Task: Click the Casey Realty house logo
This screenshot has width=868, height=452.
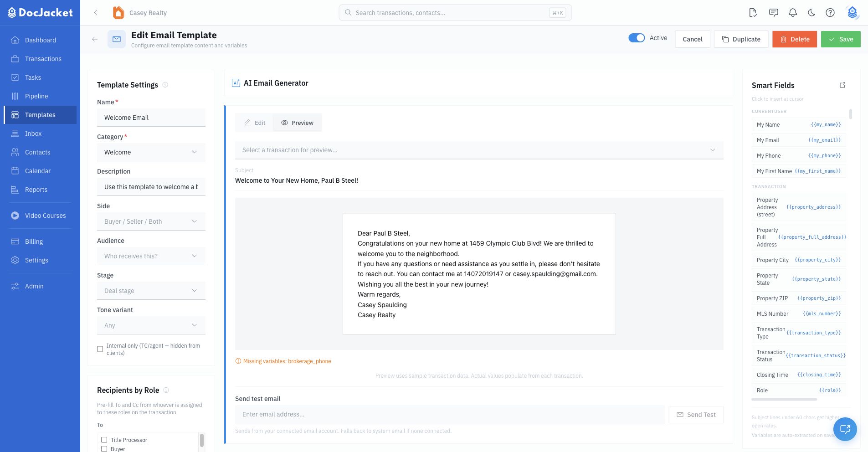Action: pyautogui.click(x=118, y=13)
